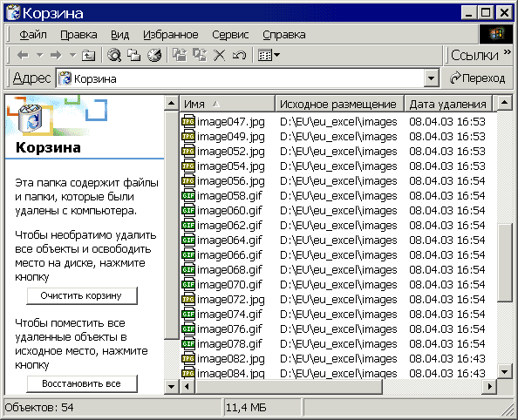Screen dimensions: 518x420
Task: Click the horizontal scrollbar thumb
Action: tap(289, 386)
